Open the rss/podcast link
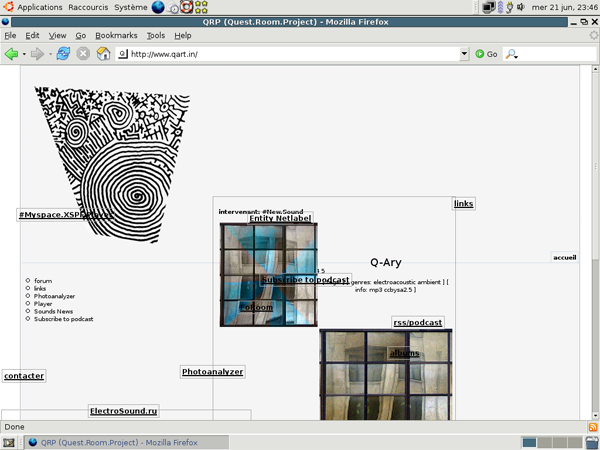The image size is (600, 450). (417, 323)
